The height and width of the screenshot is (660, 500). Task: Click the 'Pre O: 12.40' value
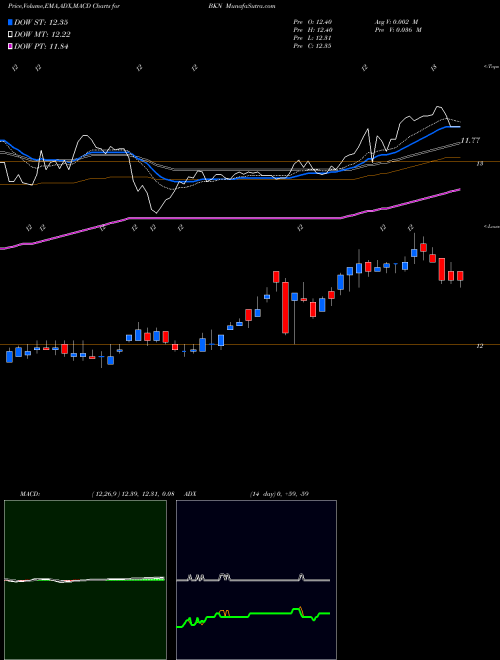click(313, 22)
